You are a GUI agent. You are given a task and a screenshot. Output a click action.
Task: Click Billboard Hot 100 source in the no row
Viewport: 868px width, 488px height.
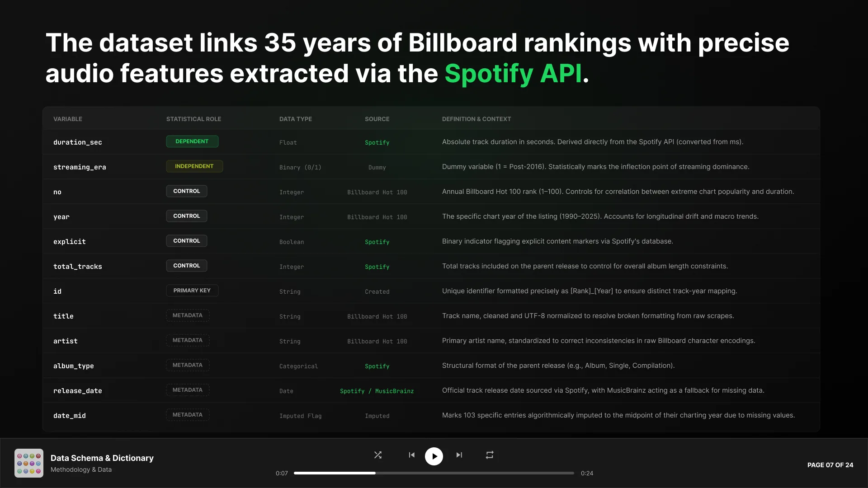pos(377,192)
